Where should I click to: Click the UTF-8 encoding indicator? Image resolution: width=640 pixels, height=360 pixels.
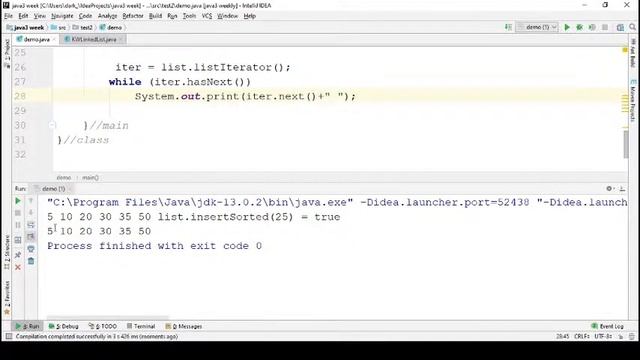[x=603, y=336]
